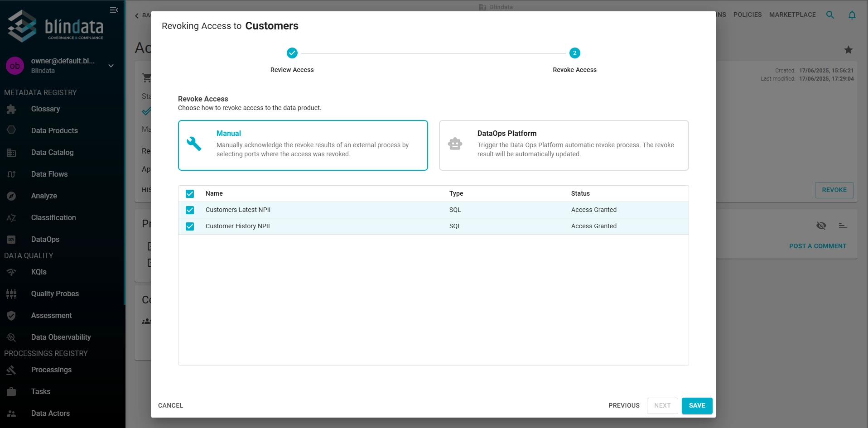Open Quality Probes in sidebar

pyautogui.click(x=55, y=294)
